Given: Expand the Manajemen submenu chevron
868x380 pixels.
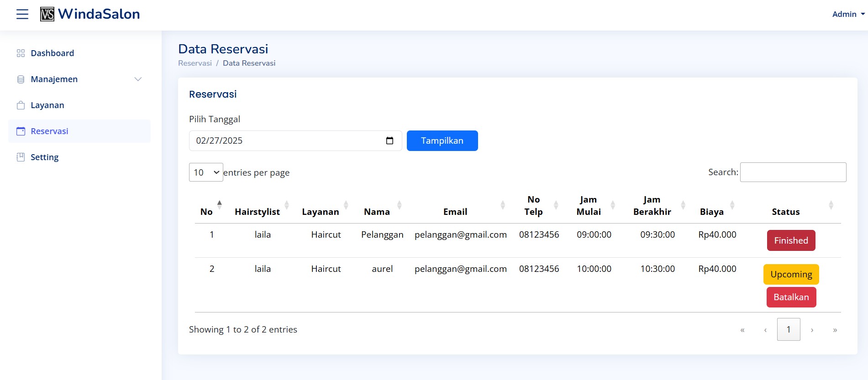Looking at the screenshot, I should coord(138,79).
